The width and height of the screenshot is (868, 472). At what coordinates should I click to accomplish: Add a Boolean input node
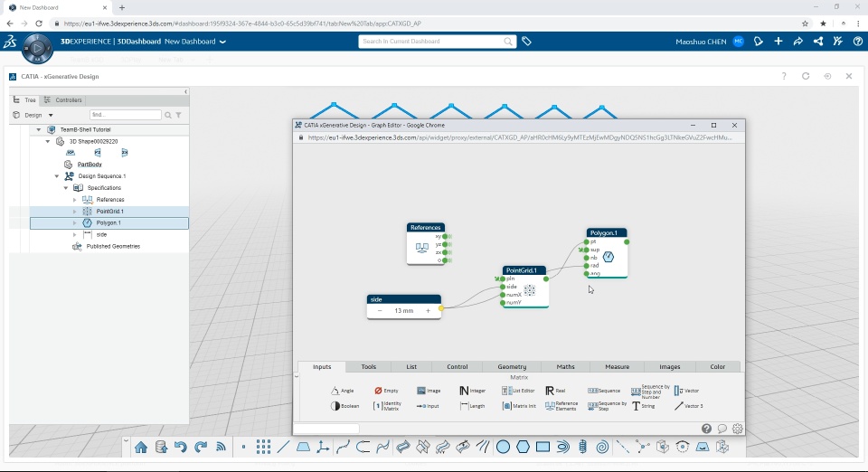pyautogui.click(x=344, y=406)
